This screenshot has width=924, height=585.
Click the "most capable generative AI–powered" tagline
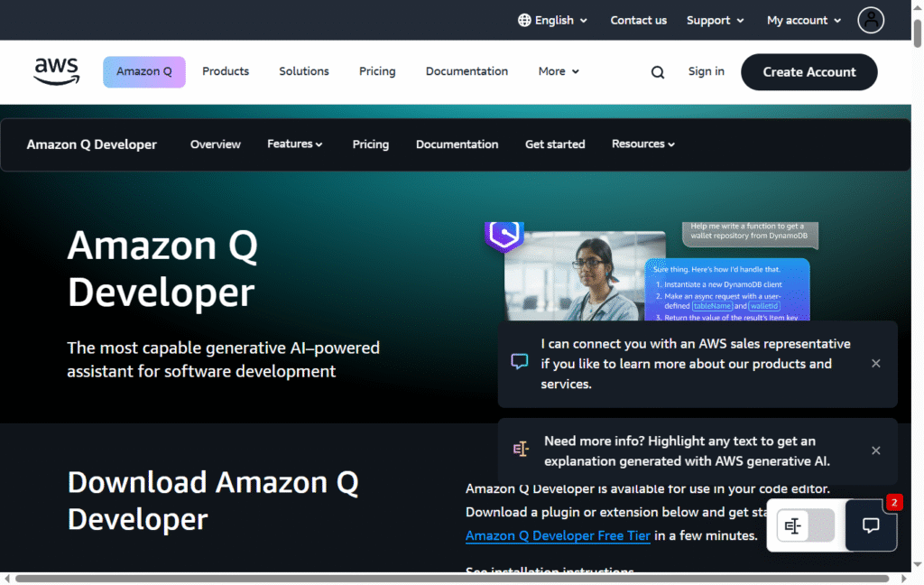tap(224, 359)
